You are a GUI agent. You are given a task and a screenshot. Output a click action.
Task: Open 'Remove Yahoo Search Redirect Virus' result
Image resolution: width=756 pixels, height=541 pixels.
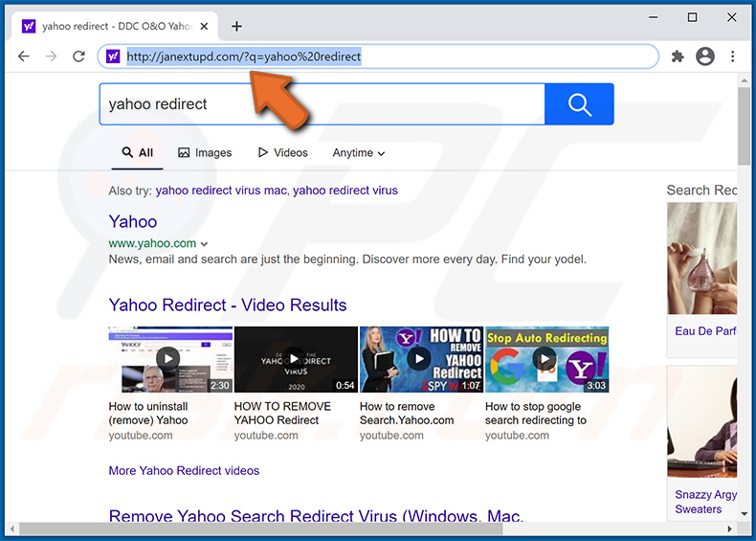(x=316, y=515)
